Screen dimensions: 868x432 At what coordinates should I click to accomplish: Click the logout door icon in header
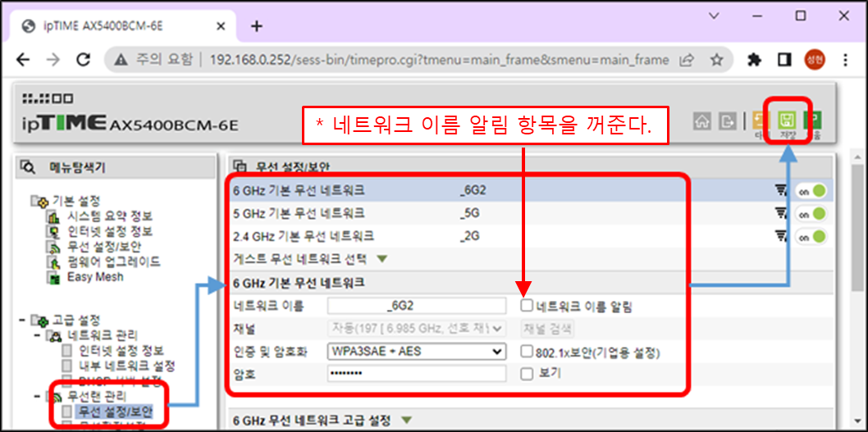pyautogui.click(x=728, y=121)
